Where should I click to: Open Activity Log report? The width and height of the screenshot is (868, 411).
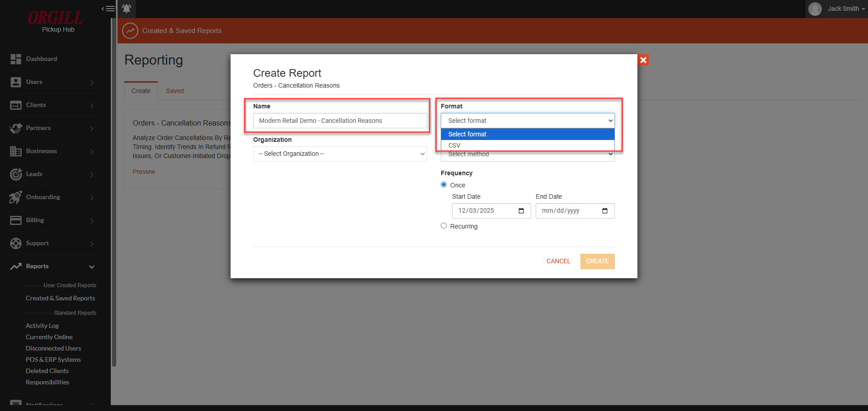(42, 326)
